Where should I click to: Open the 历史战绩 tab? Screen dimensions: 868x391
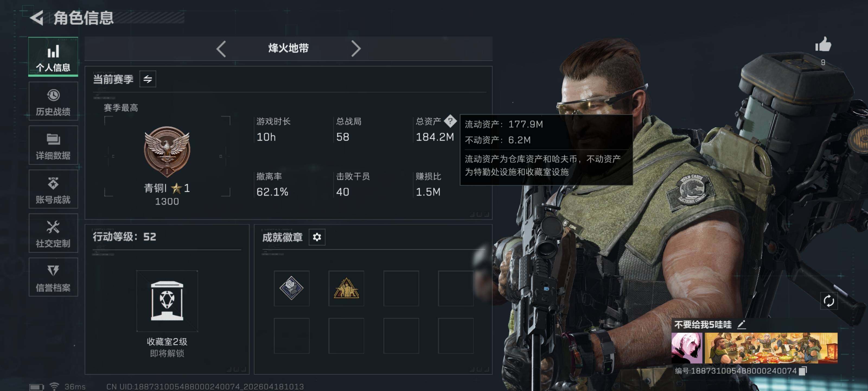(x=53, y=101)
